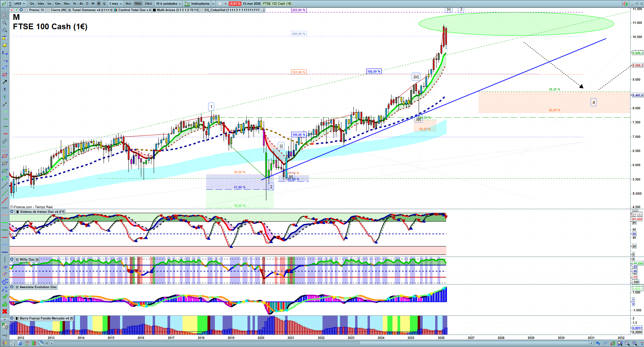Click the -0,41 % change badge
This screenshot has height=347, width=644.
pyautogui.click(x=235, y=4)
